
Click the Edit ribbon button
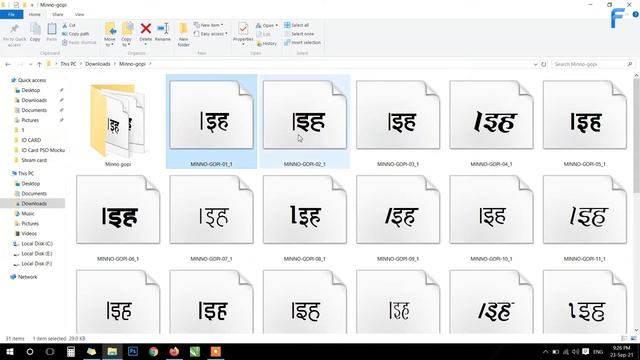[264, 34]
